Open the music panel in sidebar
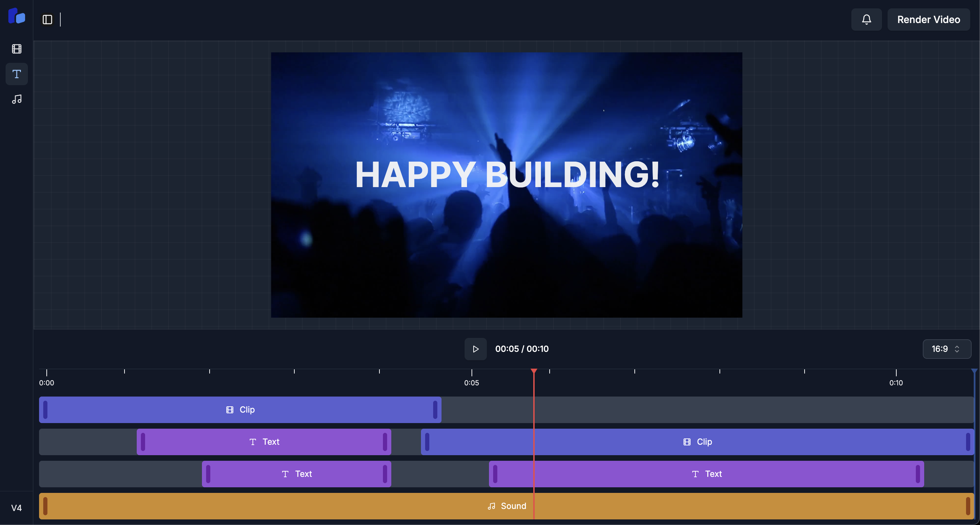The image size is (980, 525). tap(16, 99)
